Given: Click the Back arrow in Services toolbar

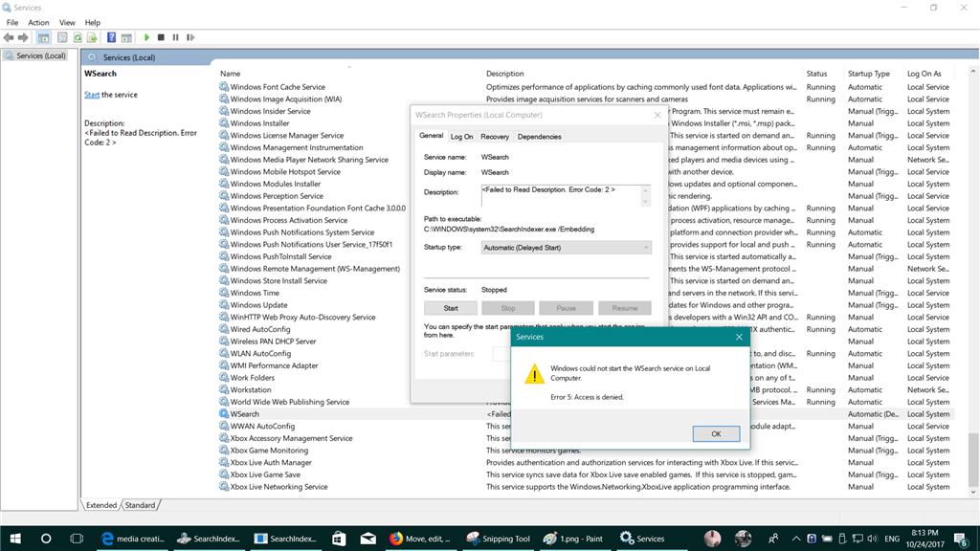Looking at the screenshot, I should (x=8, y=37).
